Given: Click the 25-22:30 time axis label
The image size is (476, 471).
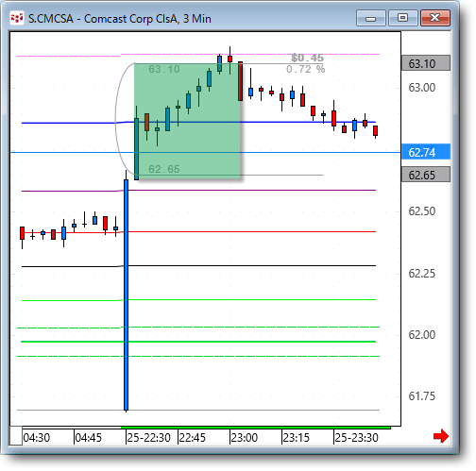Looking at the screenshot, I should (149, 438).
